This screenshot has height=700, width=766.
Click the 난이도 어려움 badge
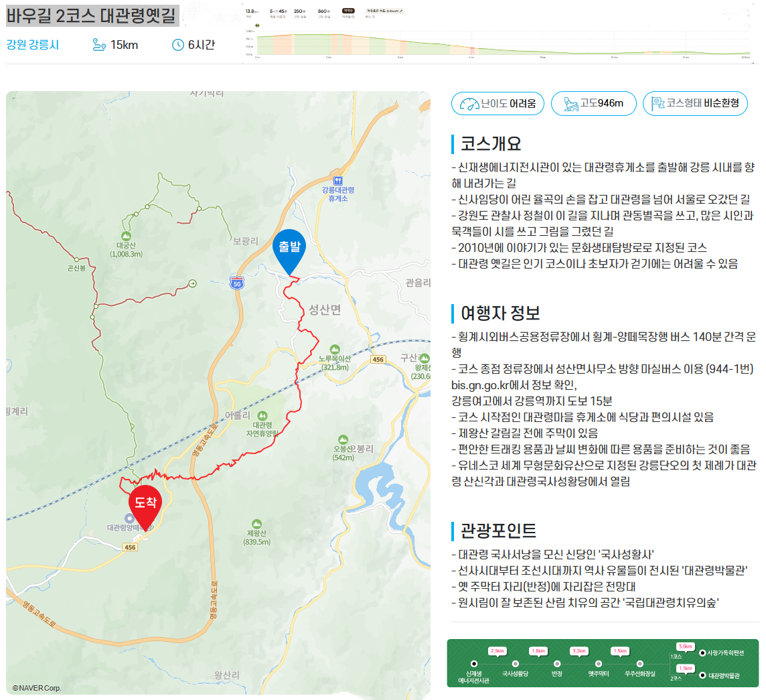pos(497,104)
